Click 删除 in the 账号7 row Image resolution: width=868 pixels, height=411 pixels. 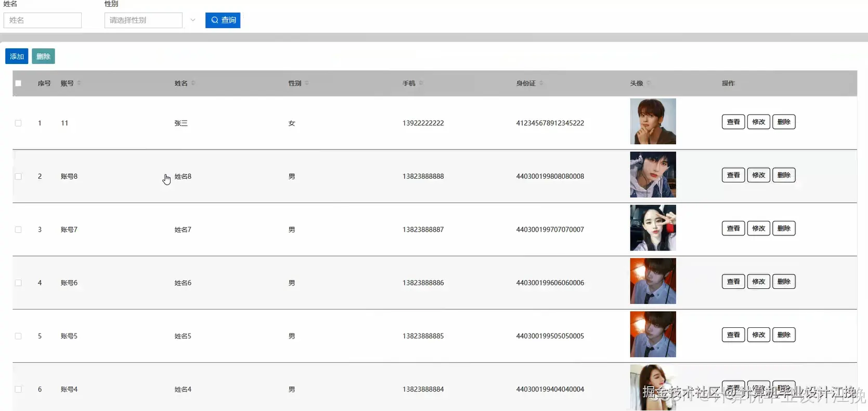784,228
